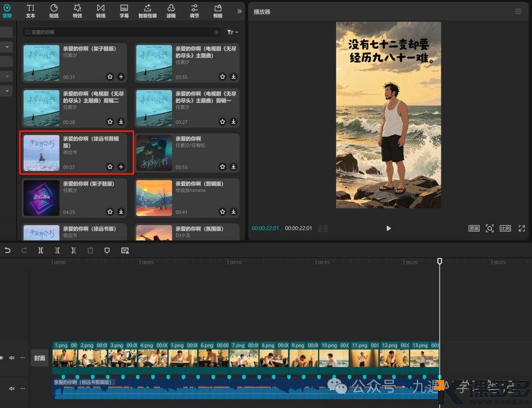Image resolution: width=532 pixels, height=408 pixels.
Task: Open the filter sort dropdown beside search
Action: point(232,32)
